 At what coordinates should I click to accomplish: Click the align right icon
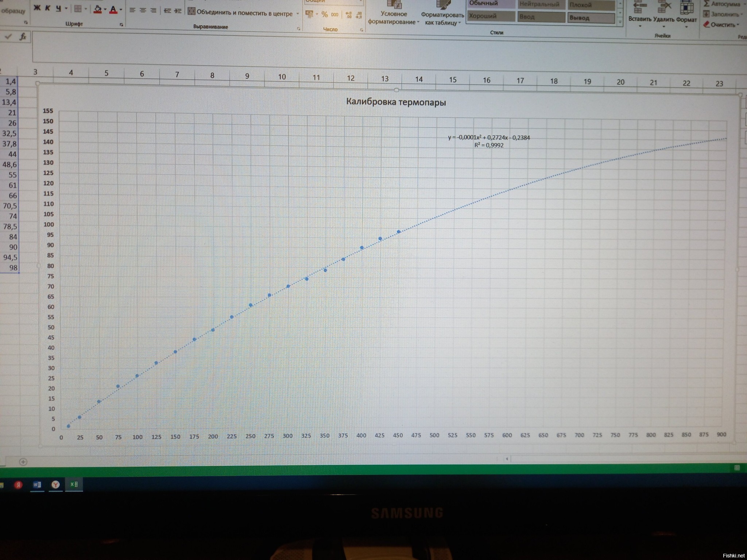pyautogui.click(x=154, y=10)
